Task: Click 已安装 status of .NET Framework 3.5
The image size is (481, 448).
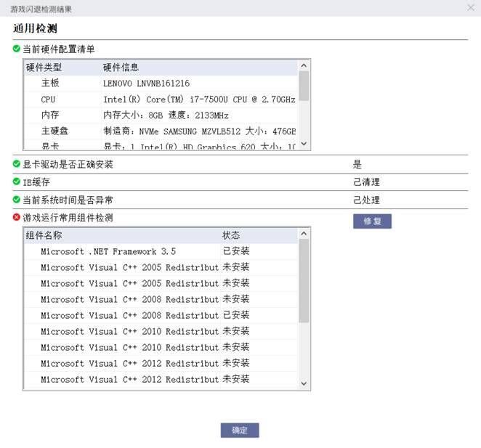Action: pyautogui.click(x=236, y=251)
